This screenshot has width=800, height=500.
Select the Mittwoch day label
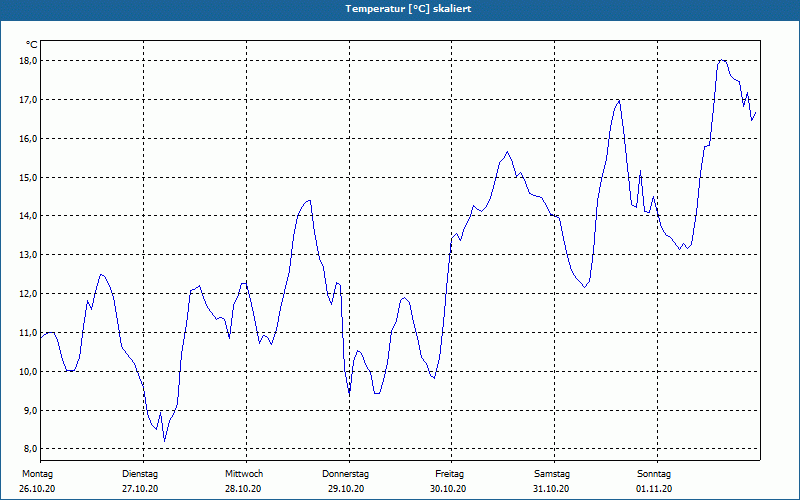[244, 474]
